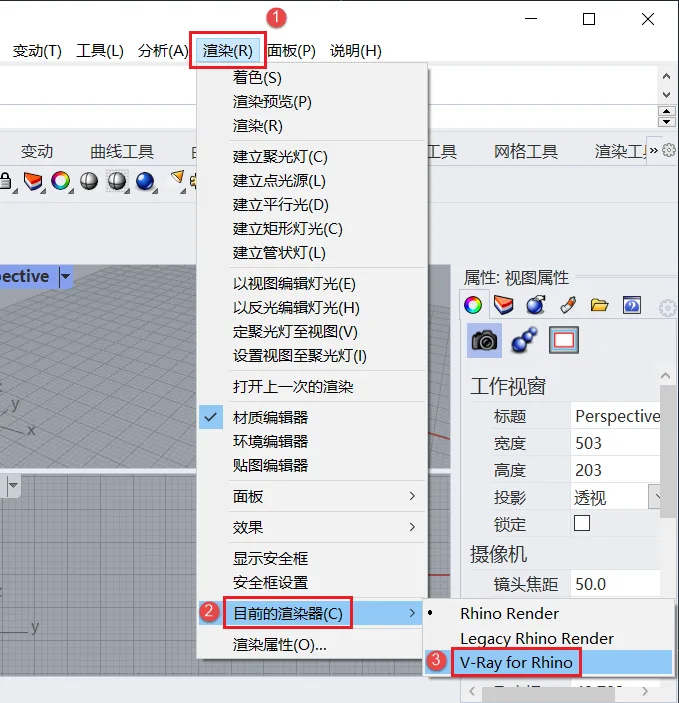Click the lock icon in toolbar
This screenshot has height=703, width=679.
tap(5, 182)
